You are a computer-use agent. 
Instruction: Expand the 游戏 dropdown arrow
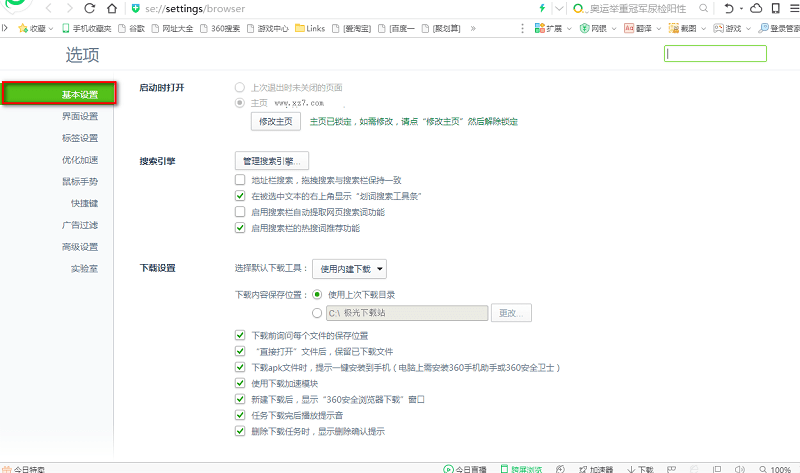click(748, 29)
